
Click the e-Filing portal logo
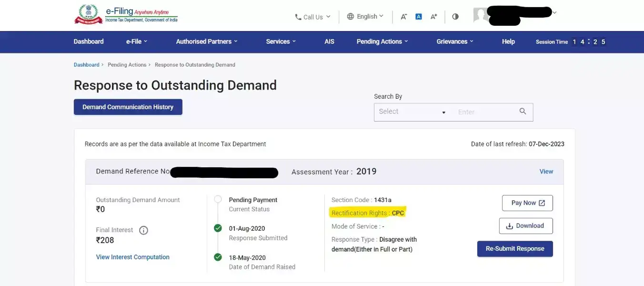pos(126,15)
